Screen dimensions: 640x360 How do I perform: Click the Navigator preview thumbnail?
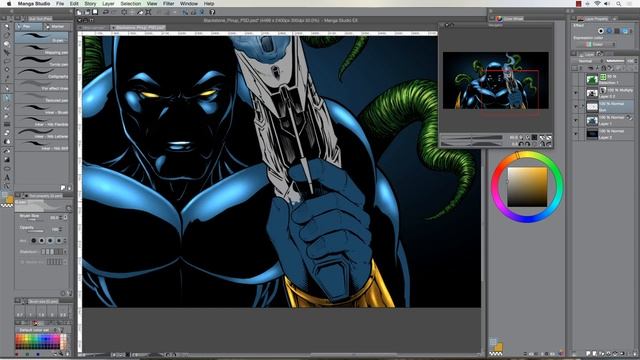click(496, 80)
